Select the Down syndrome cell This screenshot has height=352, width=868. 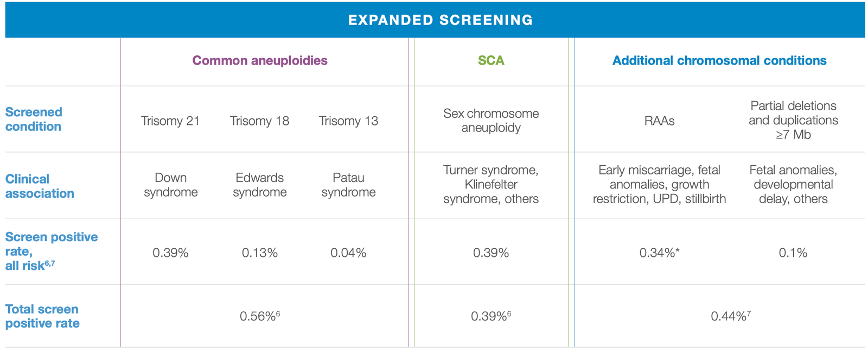170,185
